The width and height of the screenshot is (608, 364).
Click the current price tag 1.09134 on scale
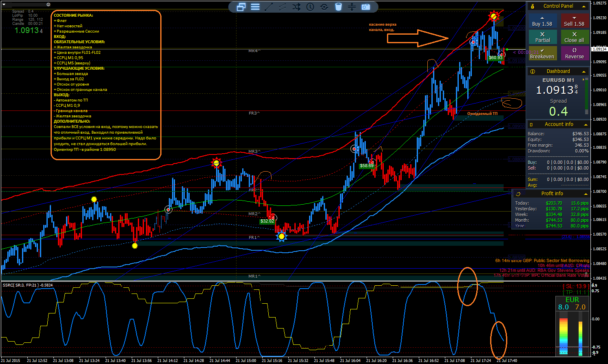click(599, 49)
